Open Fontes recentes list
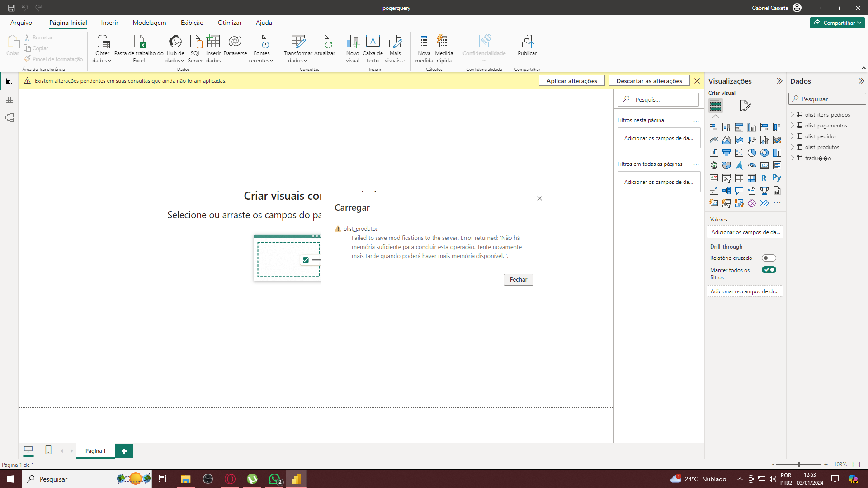Screen dimensions: 868x488 261,48
